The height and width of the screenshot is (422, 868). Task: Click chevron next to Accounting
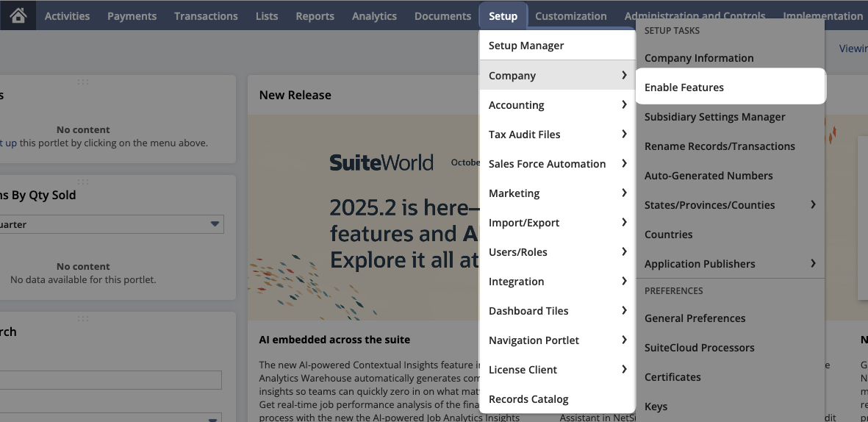pyautogui.click(x=624, y=104)
